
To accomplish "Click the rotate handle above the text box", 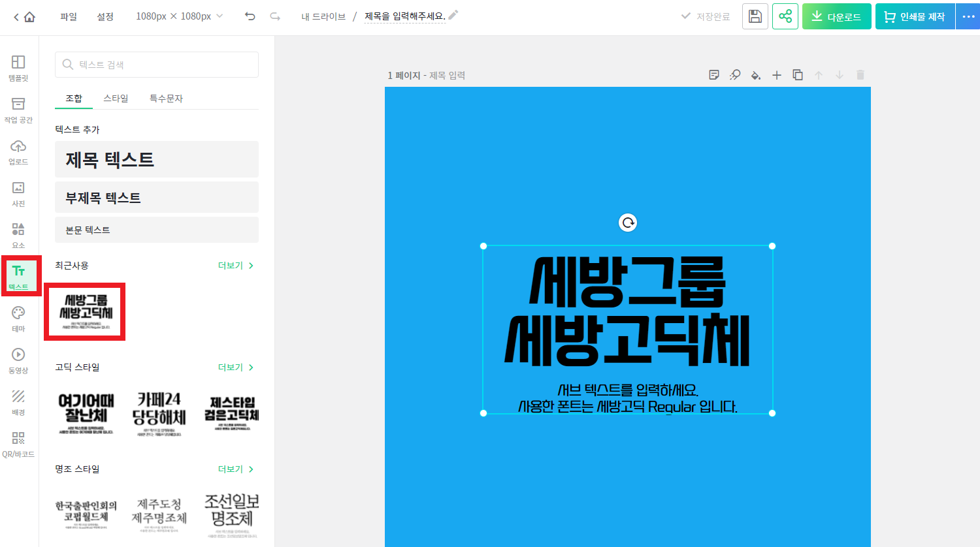I will click(628, 223).
